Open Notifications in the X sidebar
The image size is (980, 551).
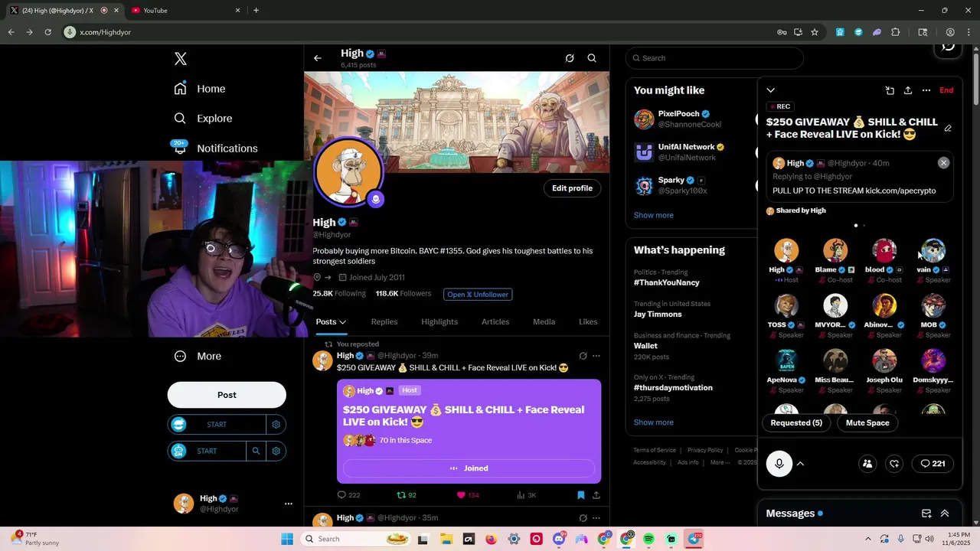[x=216, y=148]
